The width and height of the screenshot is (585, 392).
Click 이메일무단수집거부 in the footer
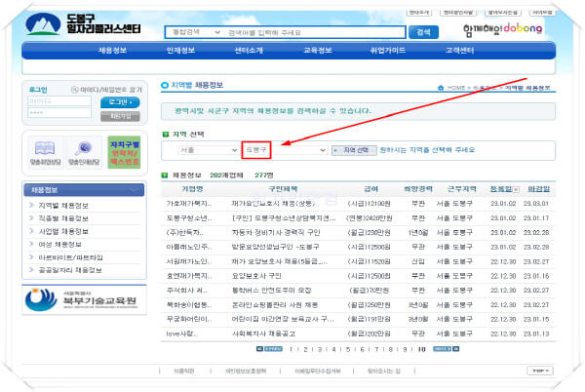318,372
